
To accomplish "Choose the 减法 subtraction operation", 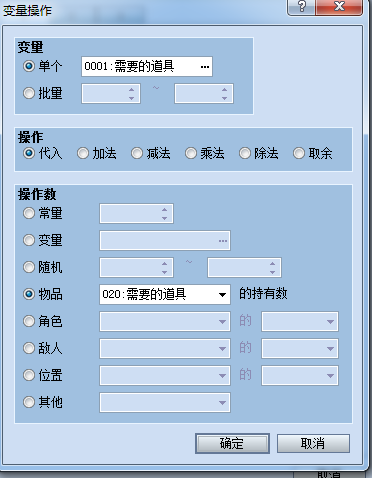I will point(137,153).
